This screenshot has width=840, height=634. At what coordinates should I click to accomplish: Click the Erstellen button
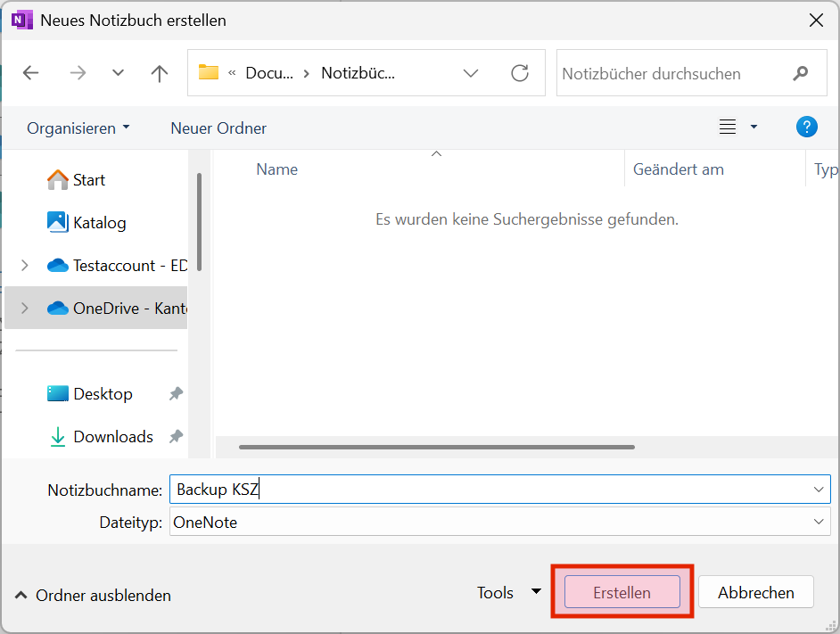(622, 592)
